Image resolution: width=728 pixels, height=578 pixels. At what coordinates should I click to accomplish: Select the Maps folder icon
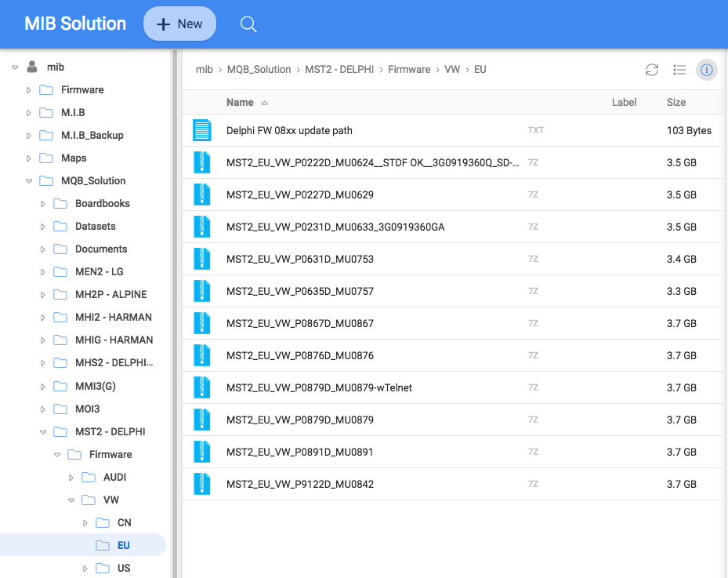(46, 158)
